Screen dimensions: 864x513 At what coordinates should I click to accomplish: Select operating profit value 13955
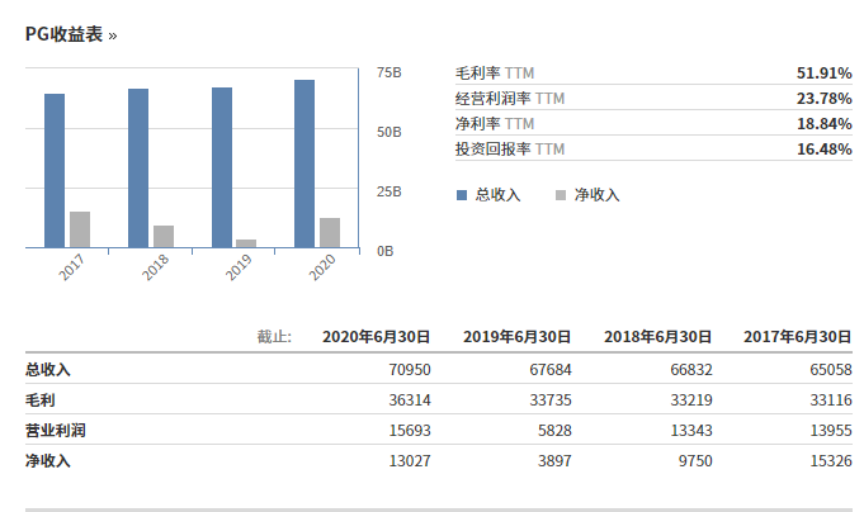coord(831,430)
